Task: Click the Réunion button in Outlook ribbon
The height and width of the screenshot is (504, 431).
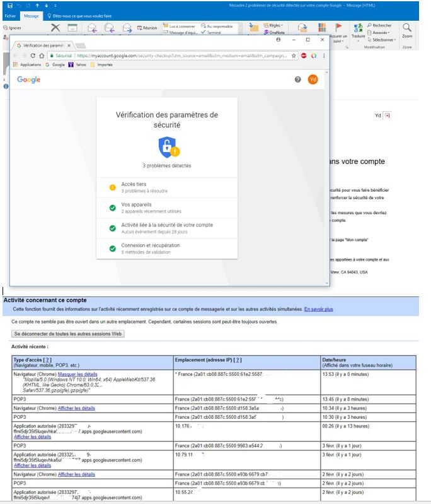Action: 147,28
